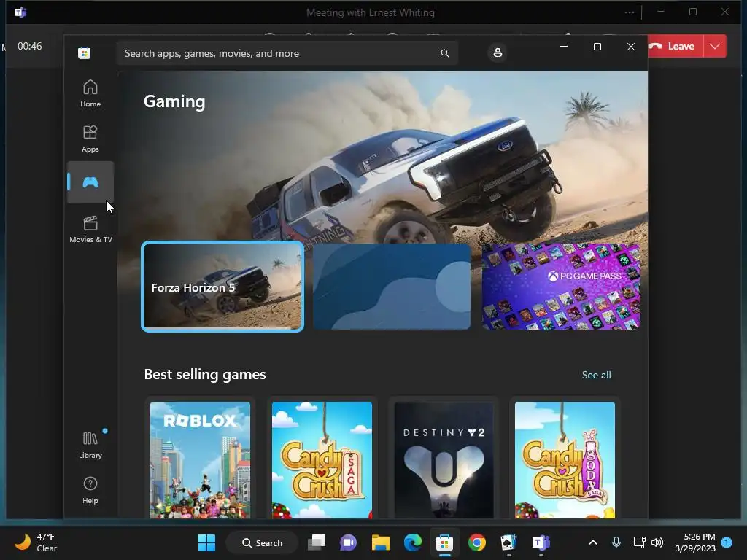This screenshot has width=747, height=560.
Task: Open the Apps section in Store sidebar
Action: pyautogui.click(x=90, y=139)
